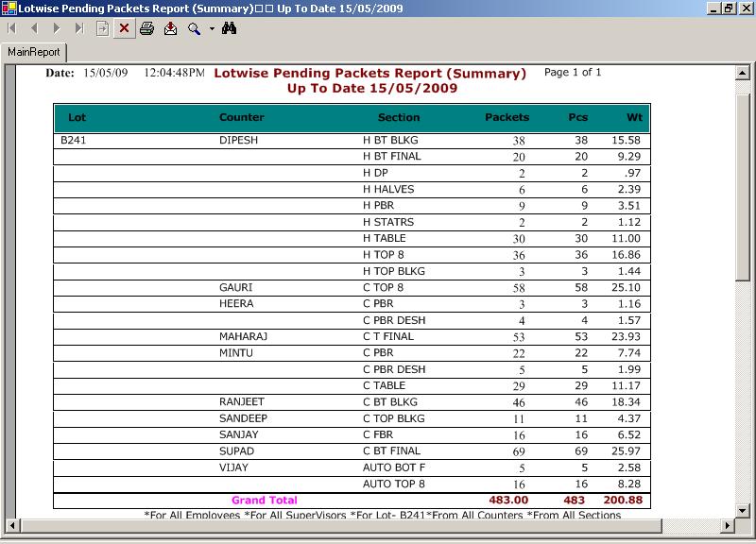The width and height of the screenshot is (756, 544).
Task: Export the report via export icon
Action: (170, 29)
